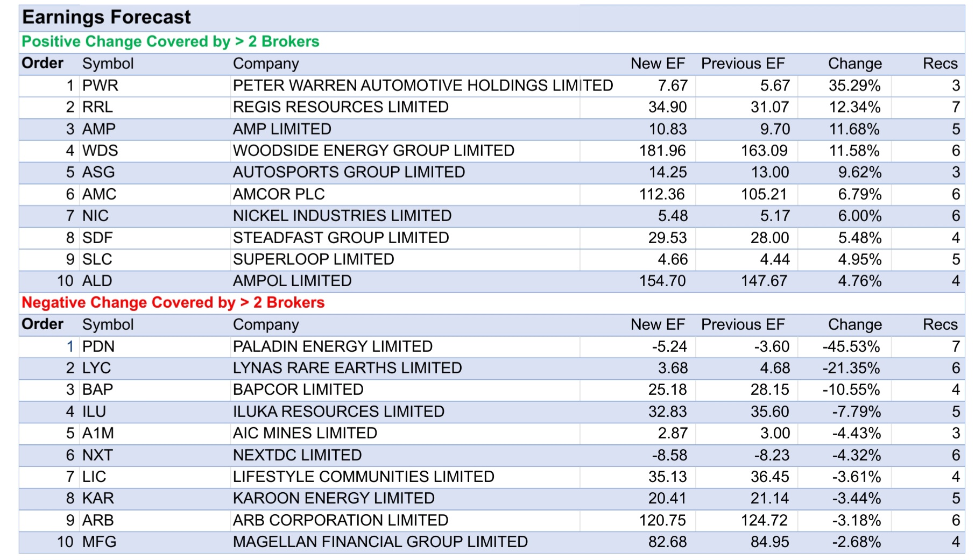Click the AMP Limited company cell
The height and width of the screenshot is (560, 975).
tap(281, 129)
